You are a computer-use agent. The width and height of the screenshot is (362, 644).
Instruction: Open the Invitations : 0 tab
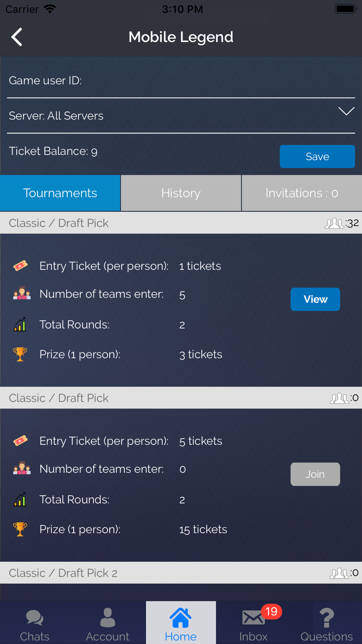(x=302, y=193)
